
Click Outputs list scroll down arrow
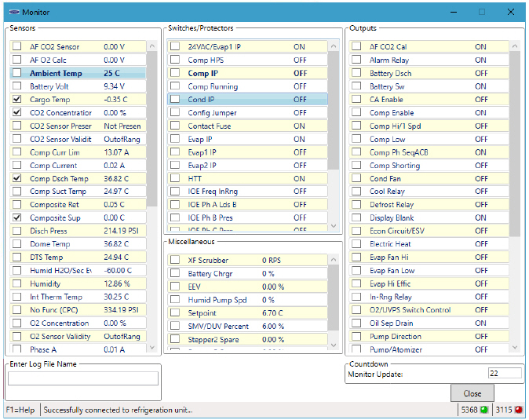(515, 347)
